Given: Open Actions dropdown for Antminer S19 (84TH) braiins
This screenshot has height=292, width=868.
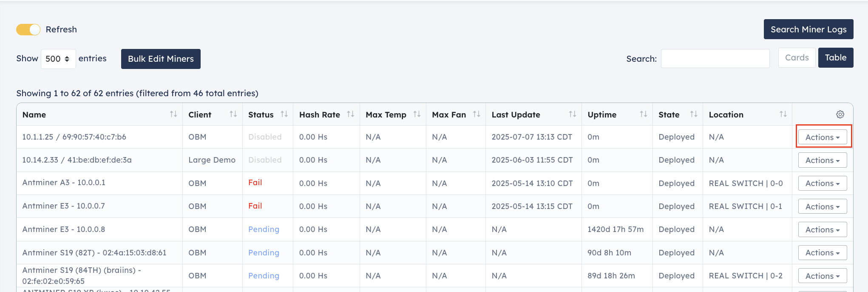Looking at the screenshot, I should (x=823, y=276).
